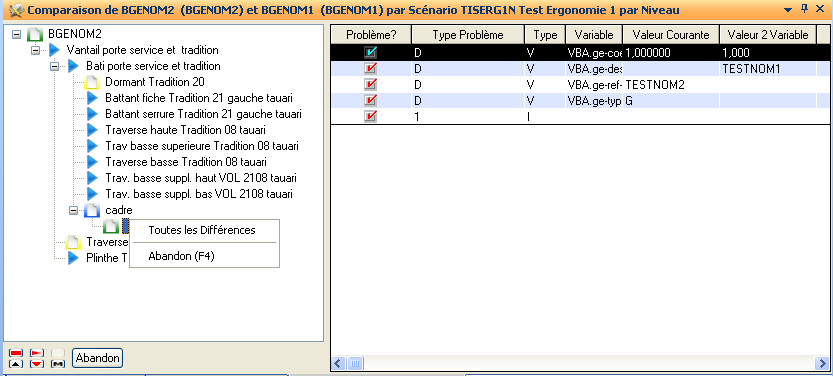
Task: Choose Toutes les Différences from context menu
Action: tap(202, 230)
